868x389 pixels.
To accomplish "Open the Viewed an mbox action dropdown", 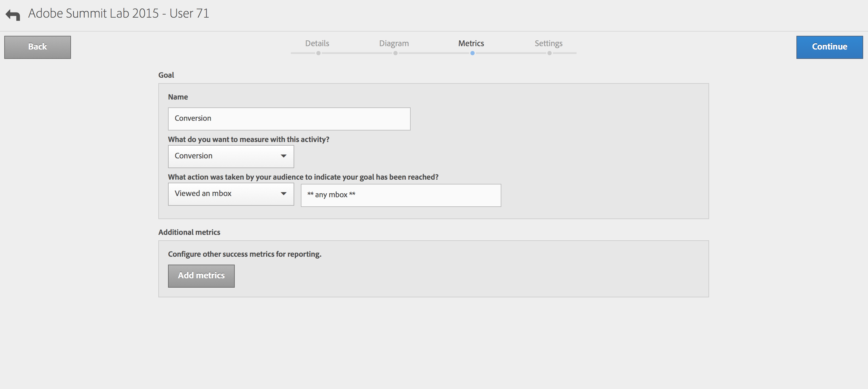I will coord(230,194).
